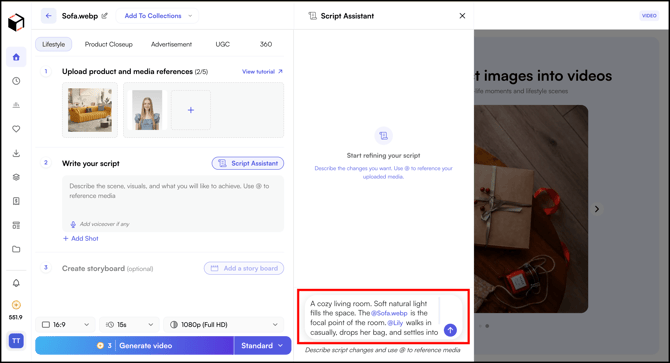Open the history clock icon in sidebar
The image size is (670, 363).
click(16, 81)
